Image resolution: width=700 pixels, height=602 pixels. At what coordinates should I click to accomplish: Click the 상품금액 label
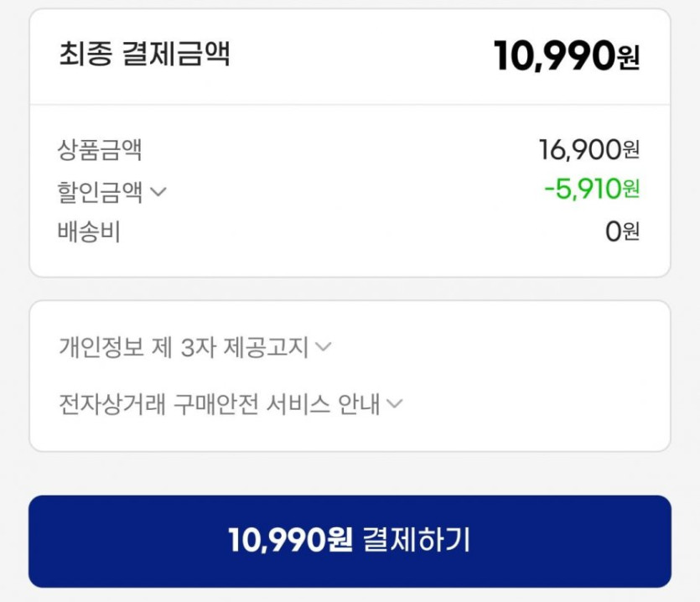click(x=100, y=151)
